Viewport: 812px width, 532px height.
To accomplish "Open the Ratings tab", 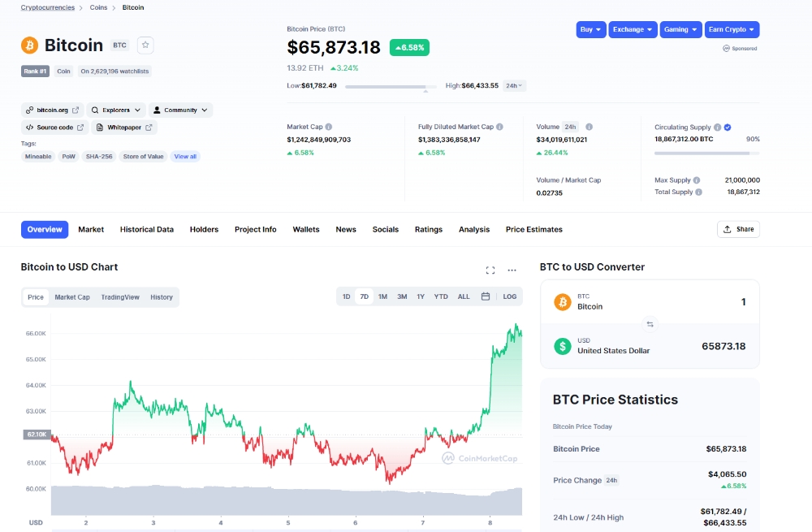I will [x=428, y=230].
